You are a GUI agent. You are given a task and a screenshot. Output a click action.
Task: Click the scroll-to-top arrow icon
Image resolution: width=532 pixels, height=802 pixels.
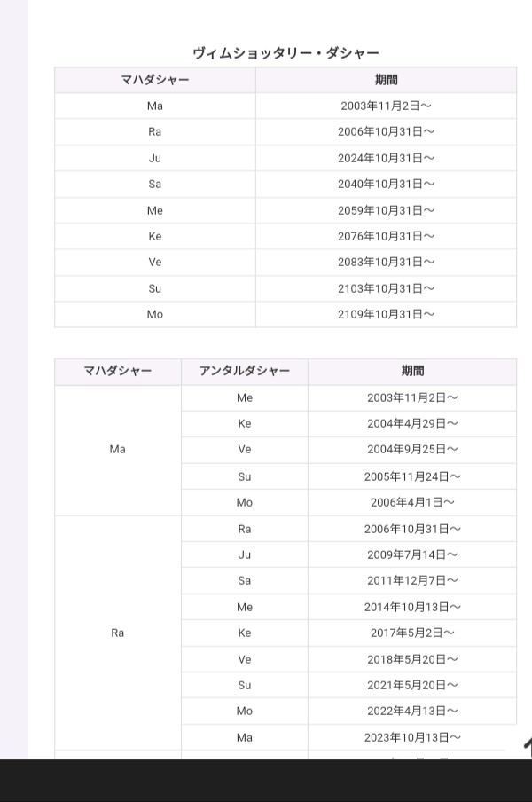pos(527,747)
